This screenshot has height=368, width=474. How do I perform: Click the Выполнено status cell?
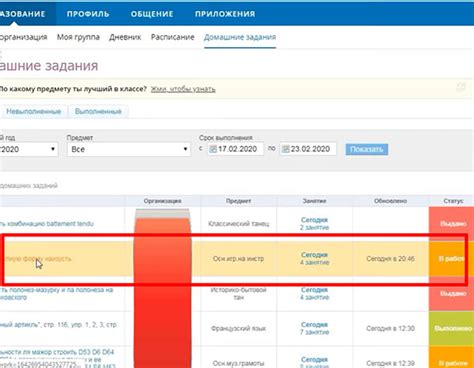pos(452,329)
